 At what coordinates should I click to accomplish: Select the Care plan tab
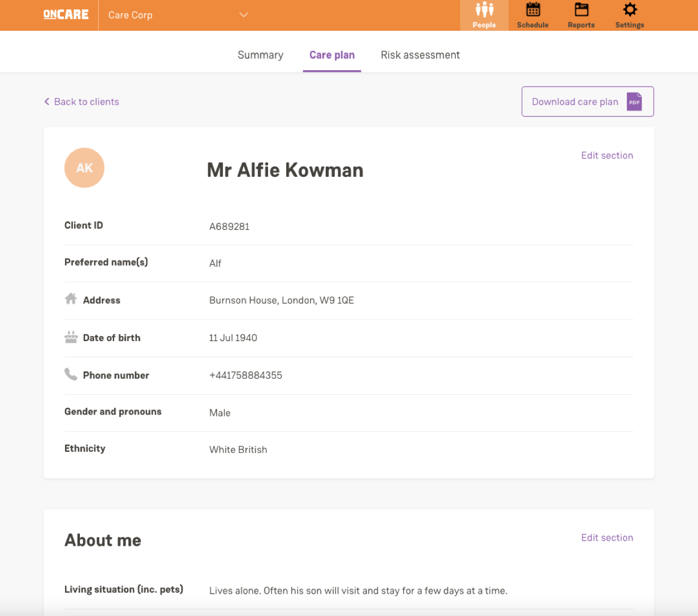(x=332, y=55)
